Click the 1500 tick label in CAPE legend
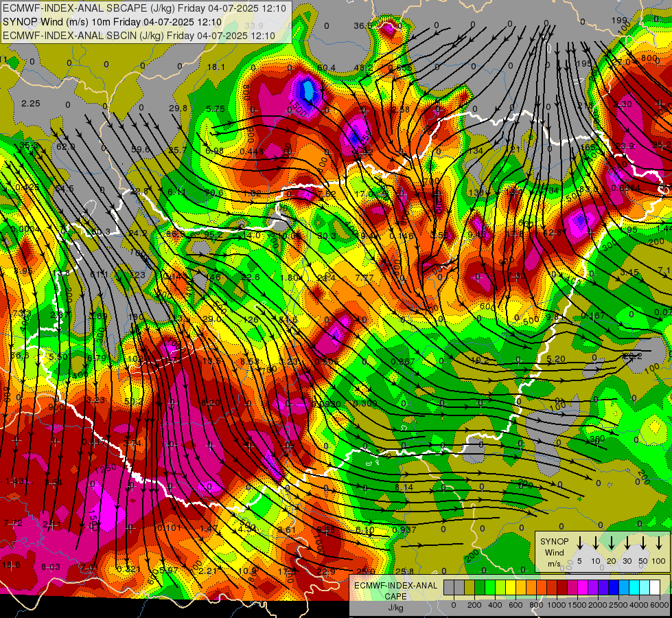This screenshot has width=672, height=618. pyautogui.click(x=577, y=605)
